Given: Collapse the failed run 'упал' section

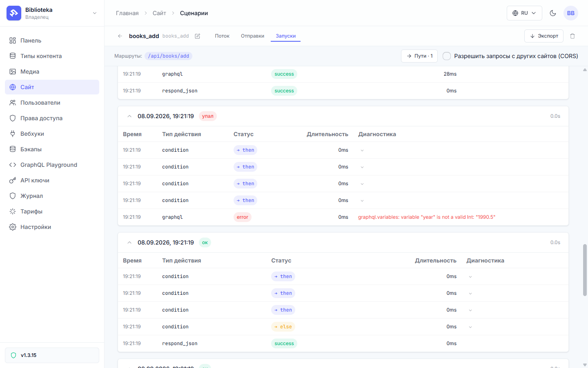Looking at the screenshot, I should point(129,116).
